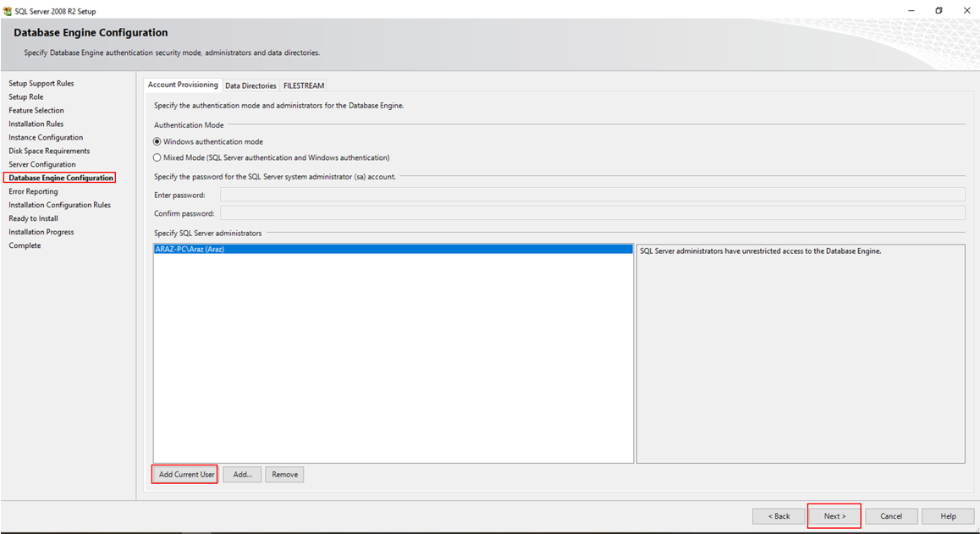Click the administrators description text panel
980x534 pixels.
pyautogui.click(x=801, y=353)
